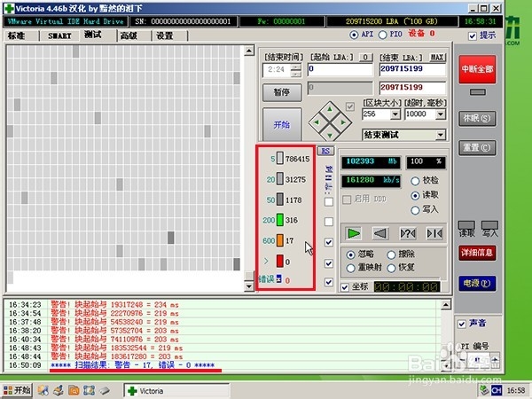Select the 恢复 restore radio button

(391, 268)
